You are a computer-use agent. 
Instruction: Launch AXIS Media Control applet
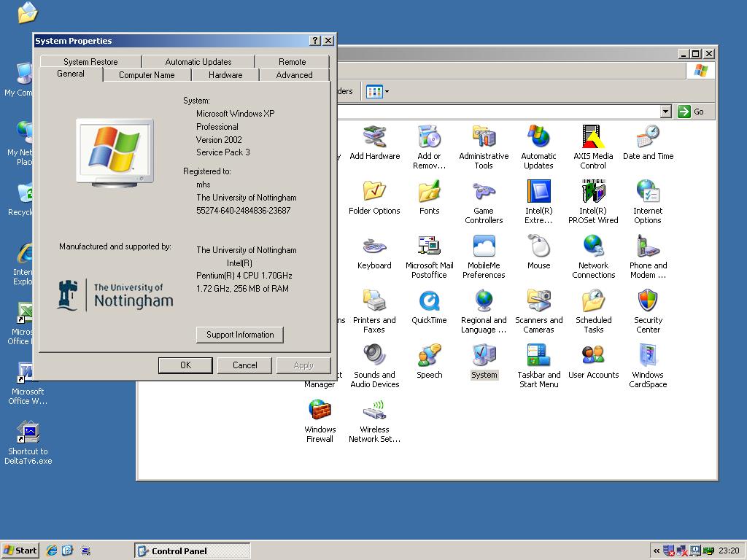click(x=593, y=147)
